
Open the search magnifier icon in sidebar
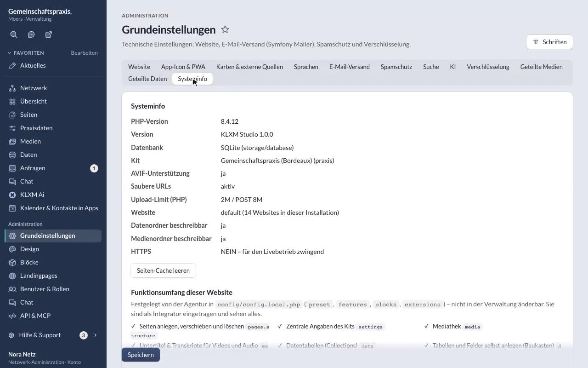(x=14, y=34)
